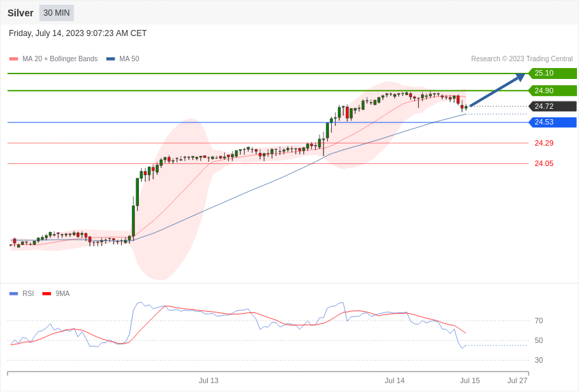Click the Jul 27 date axis label

517,380
